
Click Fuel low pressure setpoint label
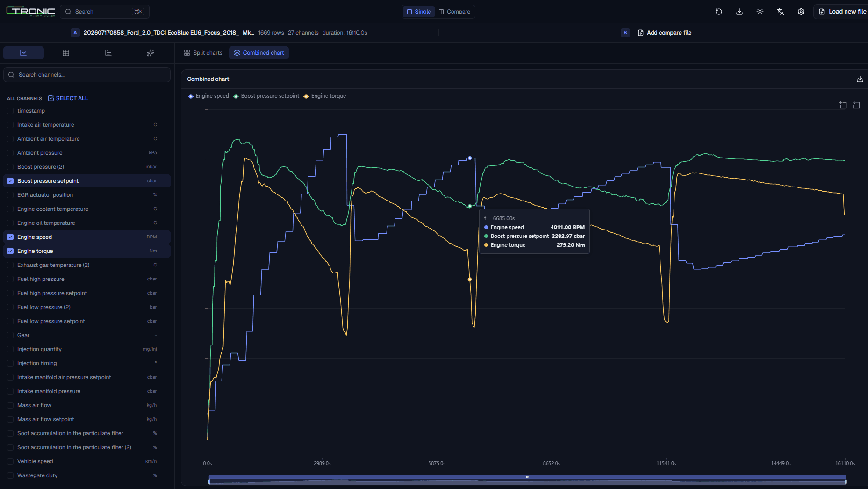pyautogui.click(x=51, y=321)
